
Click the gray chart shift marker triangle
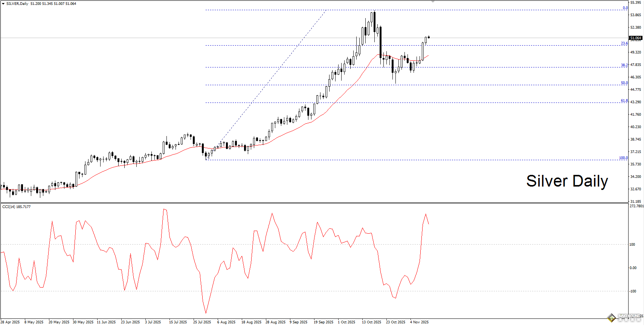pos(433,2)
